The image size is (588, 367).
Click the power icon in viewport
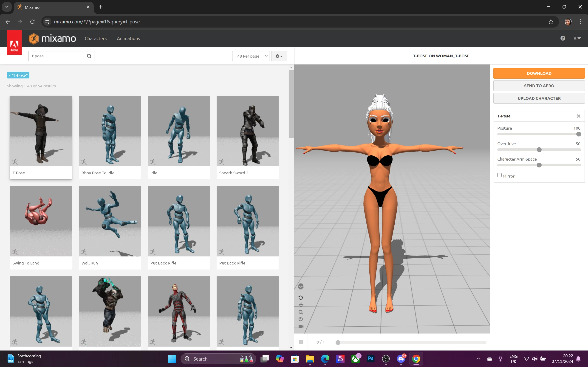click(301, 319)
